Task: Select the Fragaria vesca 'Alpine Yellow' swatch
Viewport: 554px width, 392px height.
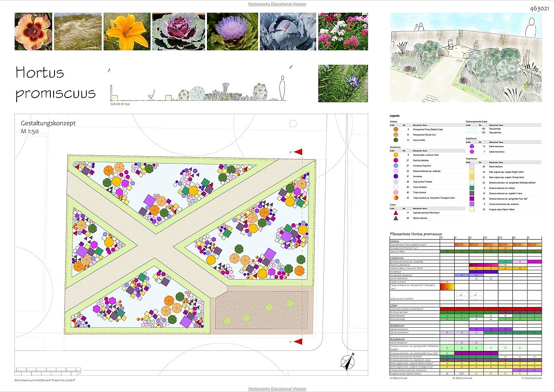Action: tap(472, 209)
